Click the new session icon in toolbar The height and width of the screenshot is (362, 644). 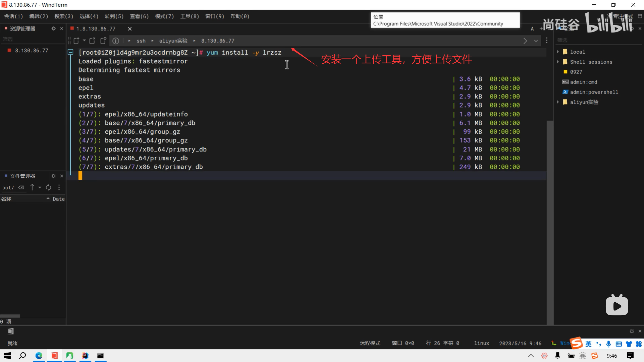coord(76,41)
